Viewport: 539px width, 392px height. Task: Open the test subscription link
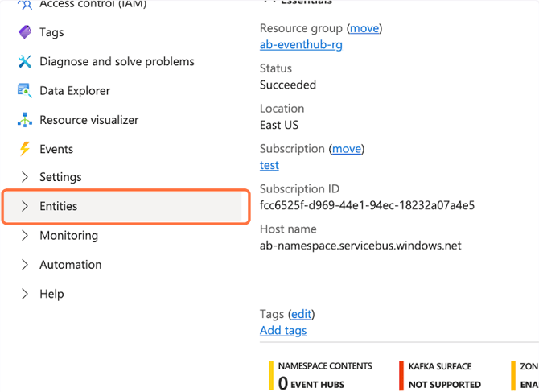(x=269, y=165)
